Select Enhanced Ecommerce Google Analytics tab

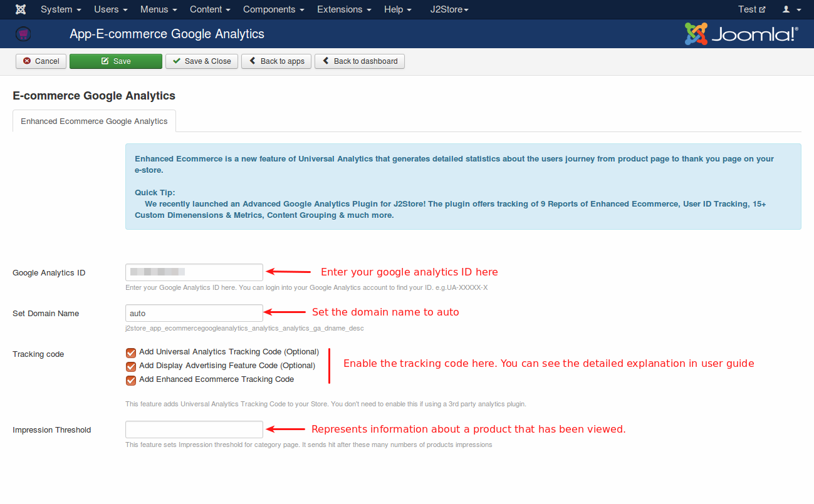tap(94, 121)
